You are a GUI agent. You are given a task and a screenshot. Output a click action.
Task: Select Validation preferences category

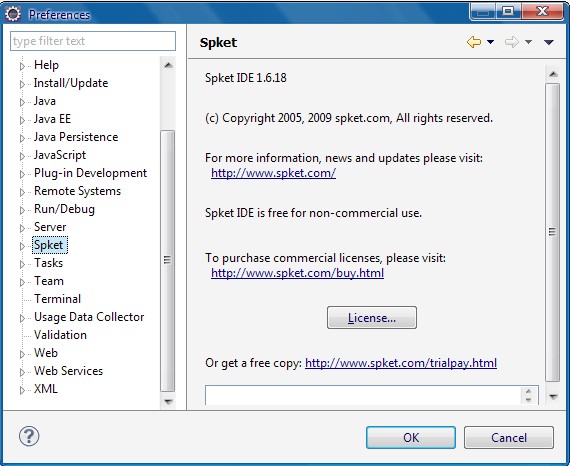(60, 335)
